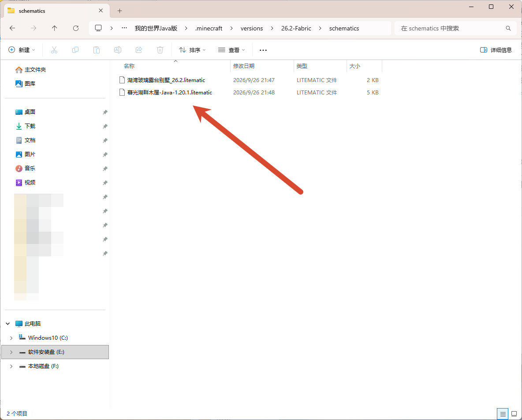Go back to the previous folder
Image resolution: width=522 pixels, height=420 pixels.
[12, 28]
